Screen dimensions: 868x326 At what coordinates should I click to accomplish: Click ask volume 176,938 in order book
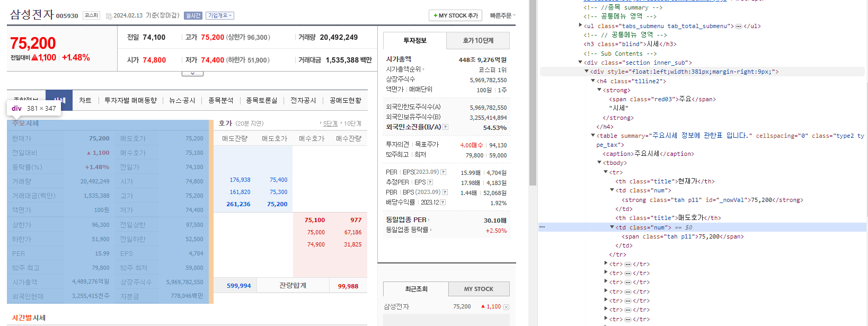pos(240,180)
